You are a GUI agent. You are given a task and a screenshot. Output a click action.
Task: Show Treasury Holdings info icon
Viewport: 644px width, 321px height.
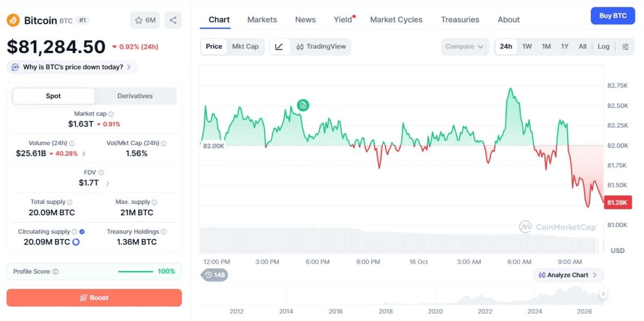[164, 232]
